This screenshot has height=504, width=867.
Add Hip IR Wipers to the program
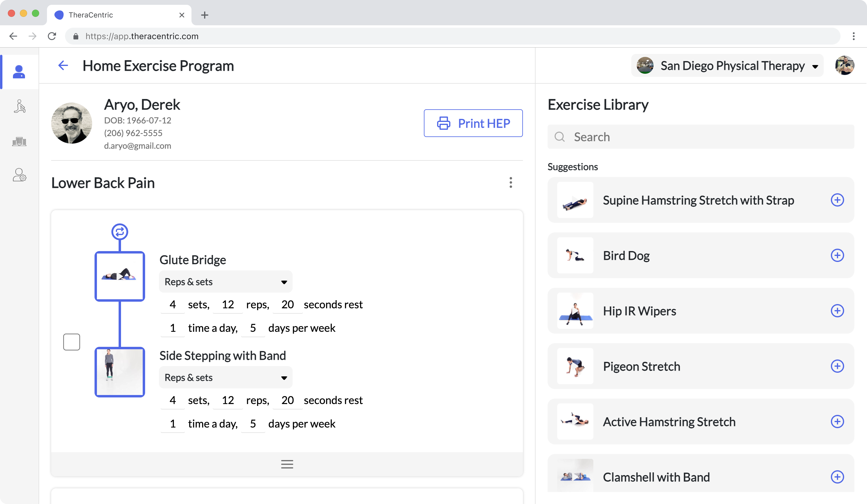[837, 311]
